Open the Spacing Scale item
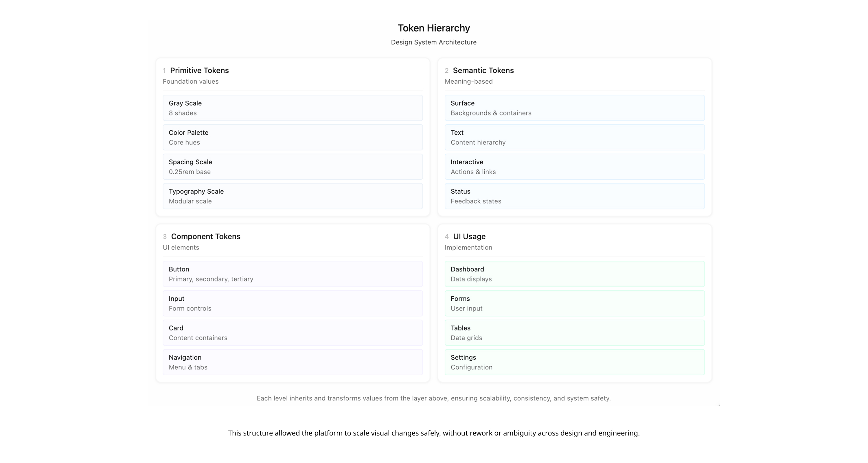This screenshot has height=463, width=868. coord(293,166)
